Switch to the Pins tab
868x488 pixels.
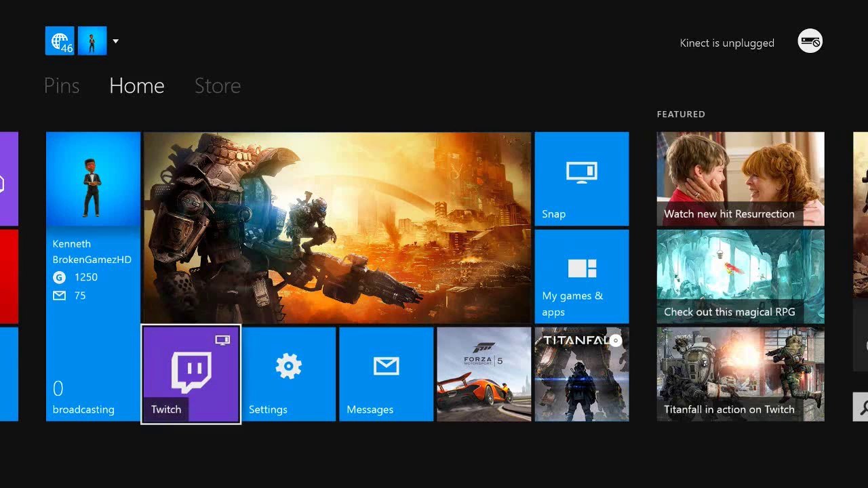click(62, 85)
